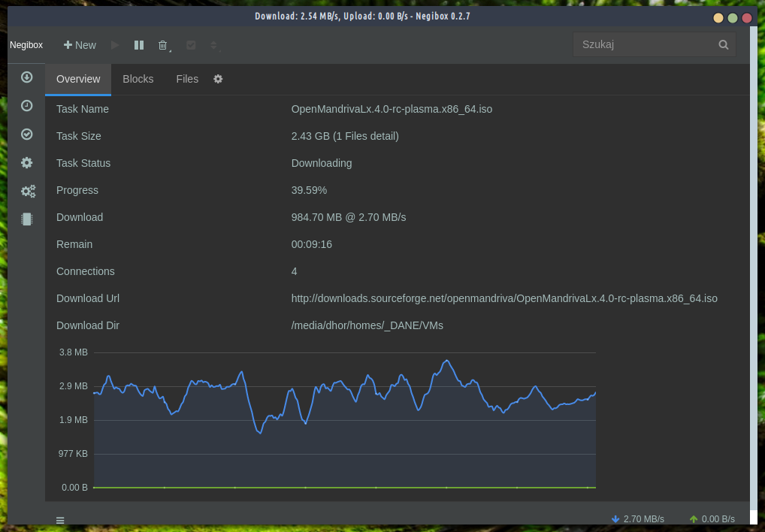This screenshot has height=532, width=765.
Task: Minimize the Negibox window
Action: click(x=718, y=18)
